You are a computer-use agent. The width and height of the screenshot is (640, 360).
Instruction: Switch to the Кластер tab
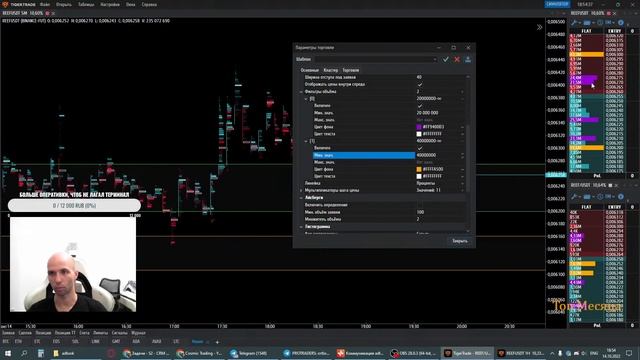click(x=331, y=70)
